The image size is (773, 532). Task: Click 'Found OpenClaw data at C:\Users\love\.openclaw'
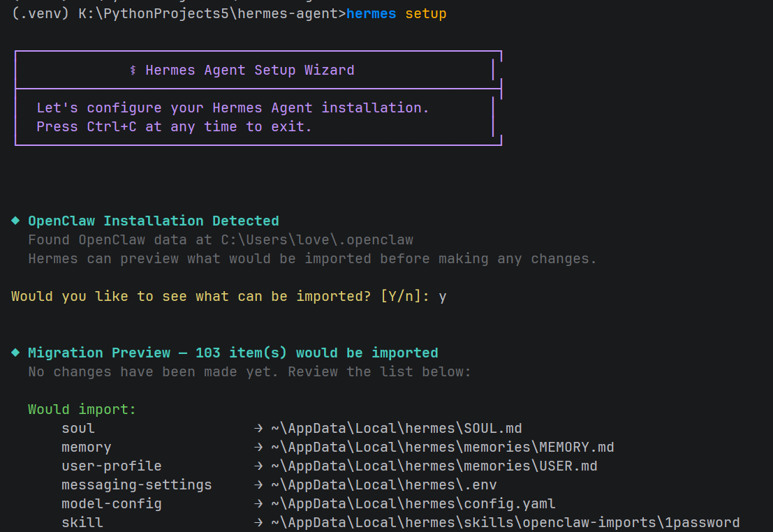221,239
